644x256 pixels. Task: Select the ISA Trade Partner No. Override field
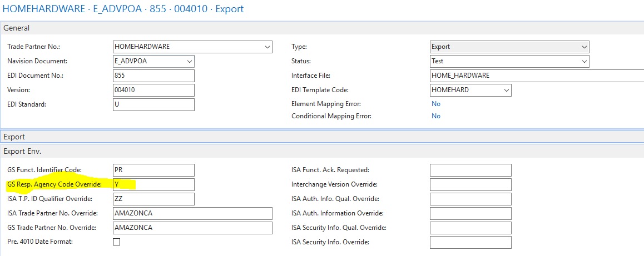pos(192,213)
